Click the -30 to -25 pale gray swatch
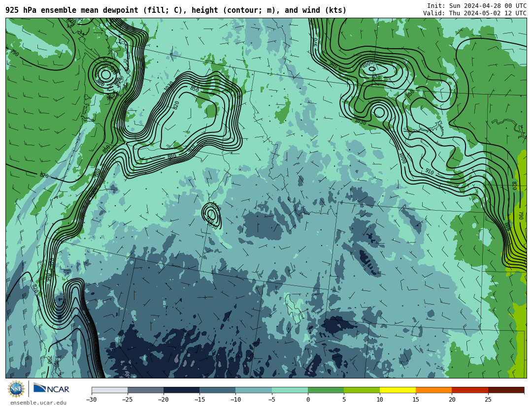 (109, 390)
